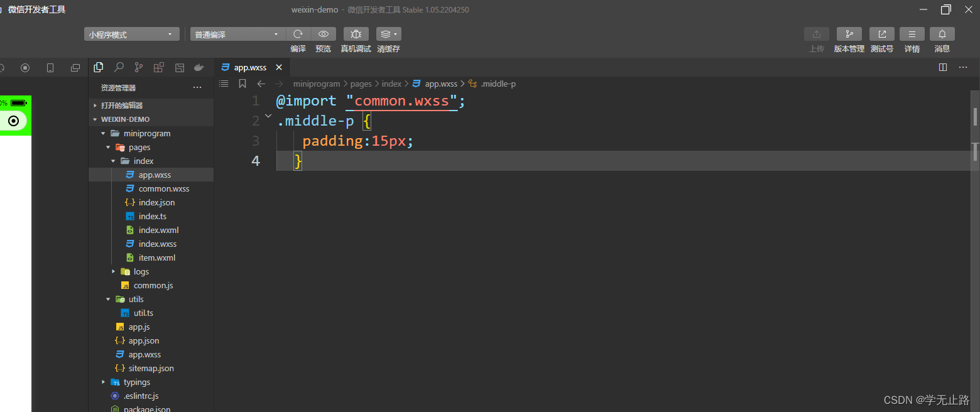980x412 pixels.
Task: Open messages (消息) bell icon
Action: pos(942,34)
